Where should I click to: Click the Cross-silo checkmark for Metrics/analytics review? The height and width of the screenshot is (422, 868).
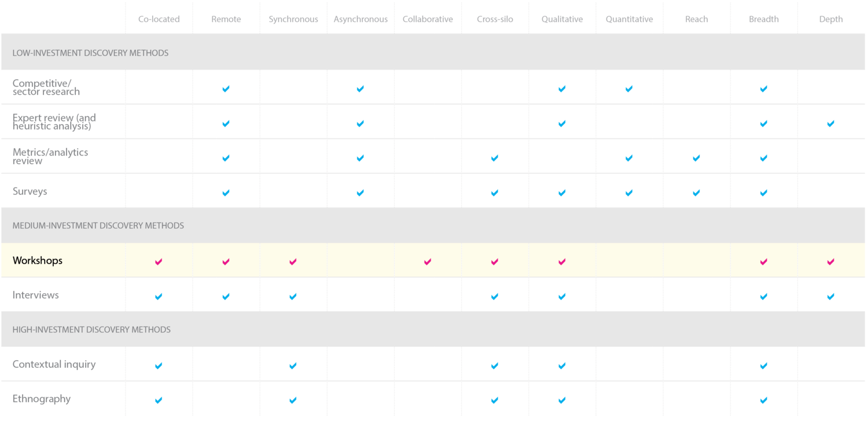(494, 158)
